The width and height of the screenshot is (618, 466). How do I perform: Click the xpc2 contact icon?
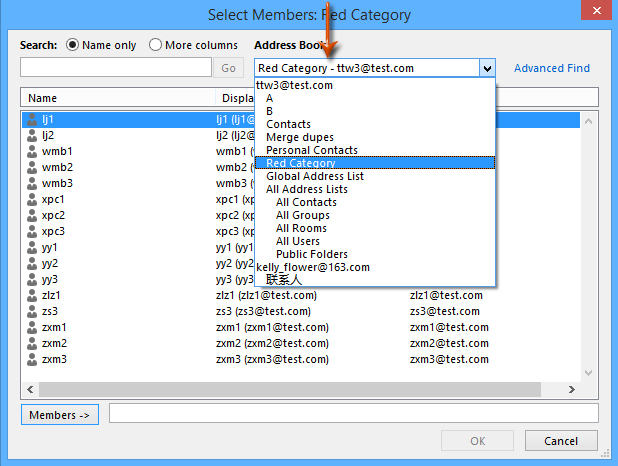click(32, 216)
